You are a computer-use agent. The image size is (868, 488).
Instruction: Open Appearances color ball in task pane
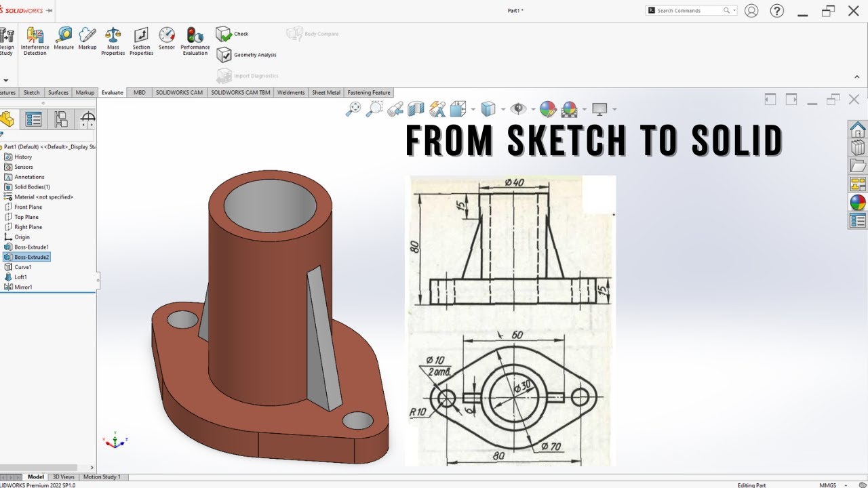tap(858, 202)
